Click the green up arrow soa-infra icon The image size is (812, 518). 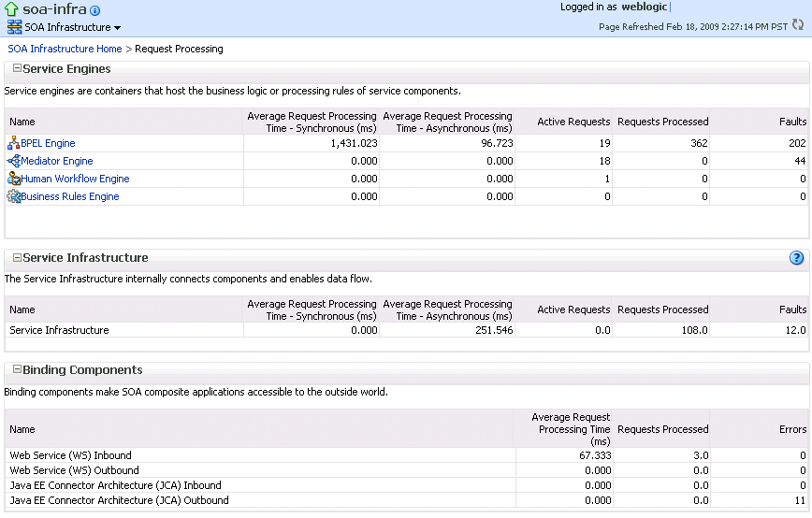[11, 9]
